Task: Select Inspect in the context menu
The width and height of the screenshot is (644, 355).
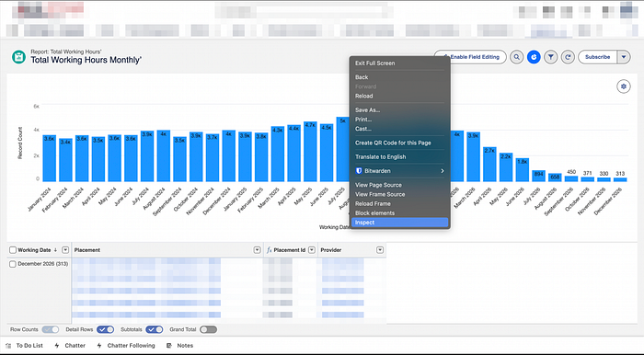Action: click(399, 223)
